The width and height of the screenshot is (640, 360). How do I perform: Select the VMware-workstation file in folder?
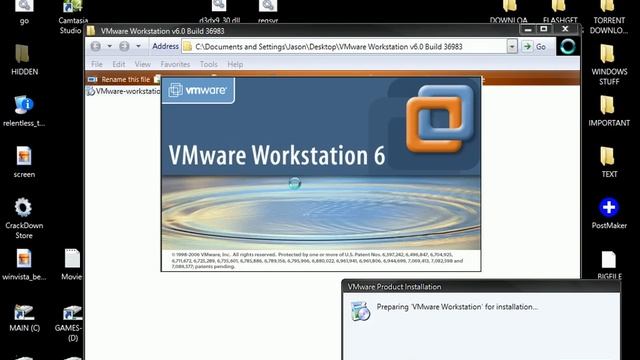point(124,91)
